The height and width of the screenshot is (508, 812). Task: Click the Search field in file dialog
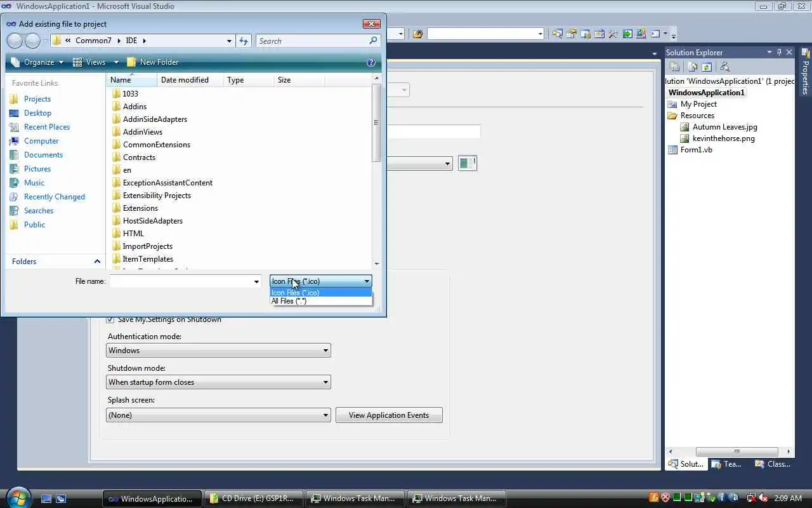click(x=312, y=41)
